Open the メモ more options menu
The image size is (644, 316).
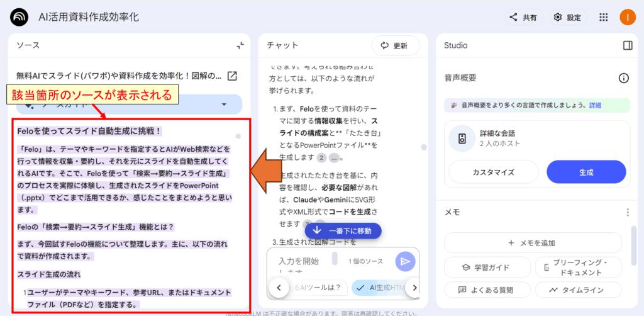pos(628,212)
